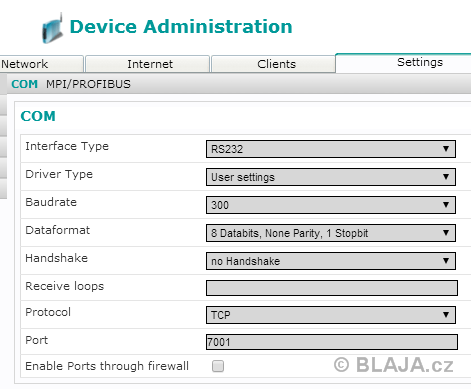Switch to the Internet tab
Image resolution: width=471 pixels, height=389 pixels.
(x=147, y=64)
